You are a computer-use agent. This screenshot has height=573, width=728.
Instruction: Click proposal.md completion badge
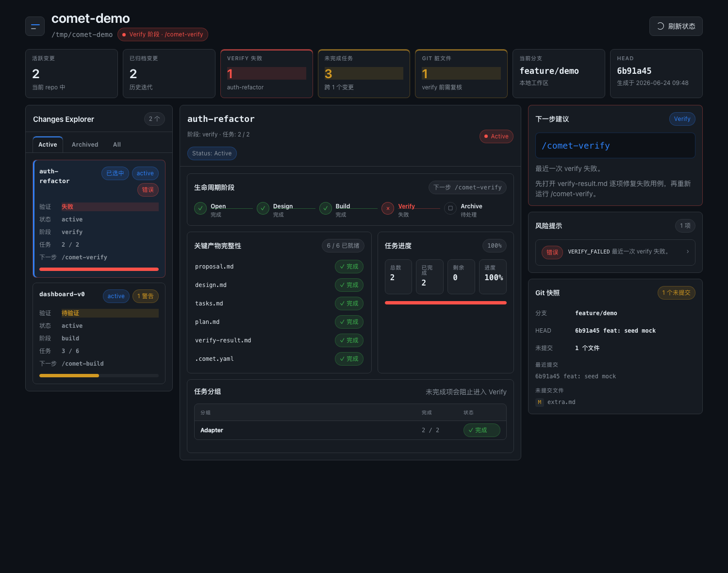click(349, 267)
